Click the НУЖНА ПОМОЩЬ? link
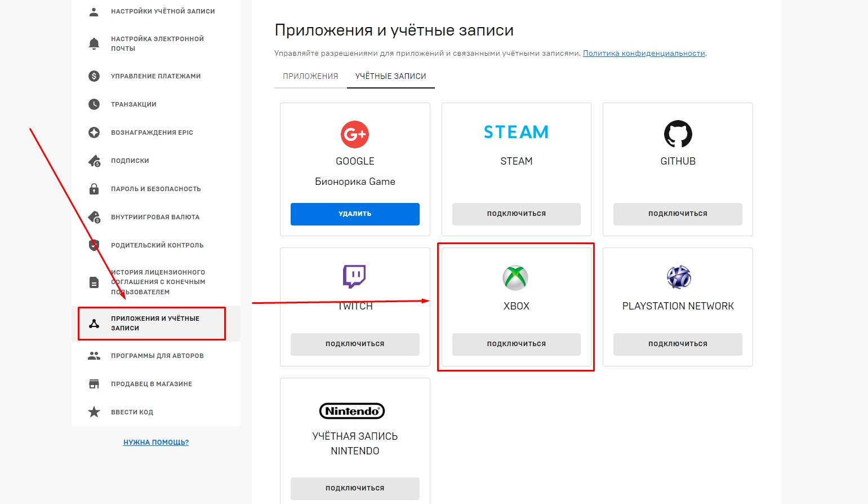Image resolution: width=868 pixels, height=504 pixels. (156, 443)
